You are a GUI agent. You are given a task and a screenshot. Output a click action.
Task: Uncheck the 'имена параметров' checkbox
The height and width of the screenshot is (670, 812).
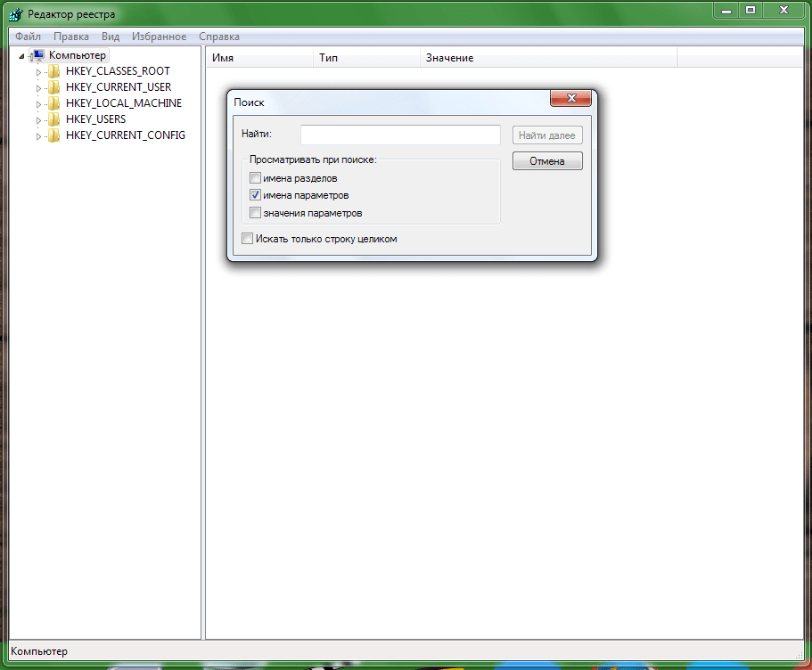pos(255,195)
